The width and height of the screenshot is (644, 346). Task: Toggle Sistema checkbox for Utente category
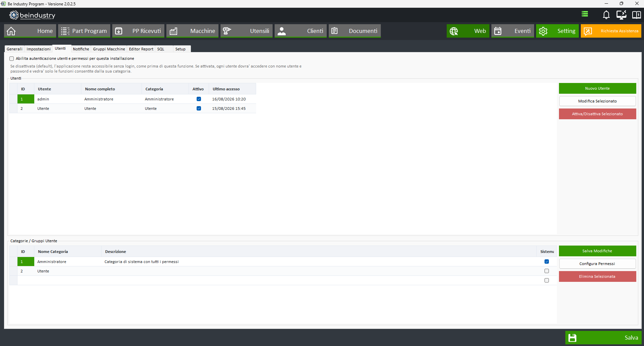click(x=547, y=271)
